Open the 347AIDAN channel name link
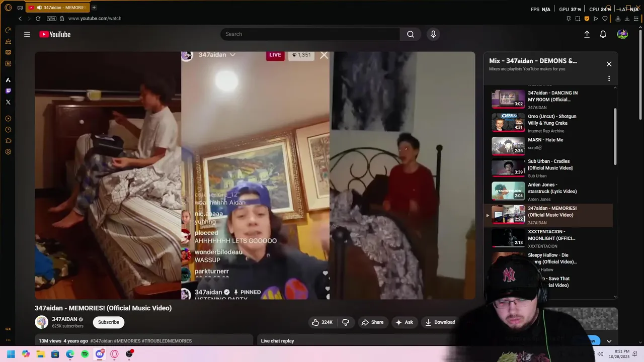Screen dimensions: 644x362 (64, 319)
